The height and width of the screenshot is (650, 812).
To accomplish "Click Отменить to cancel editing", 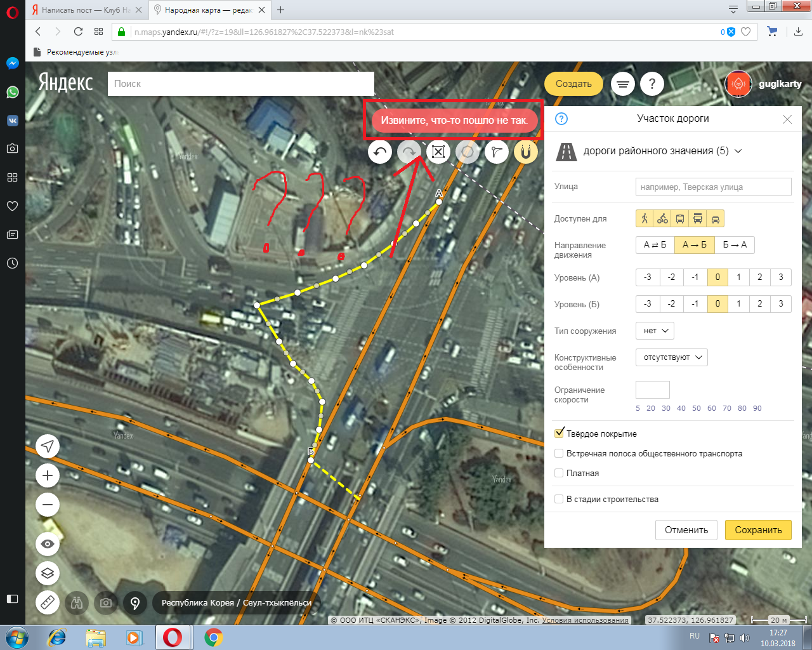I will tap(686, 530).
